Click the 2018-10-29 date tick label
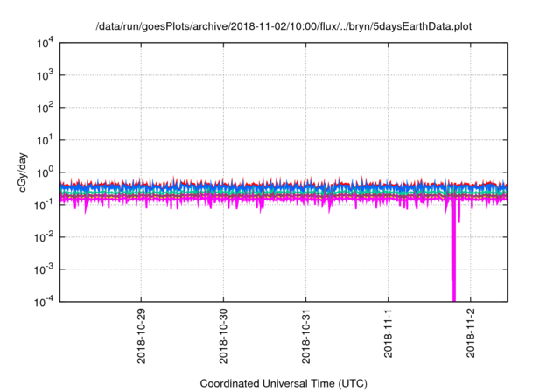This screenshot has width=560, height=392. [x=142, y=336]
